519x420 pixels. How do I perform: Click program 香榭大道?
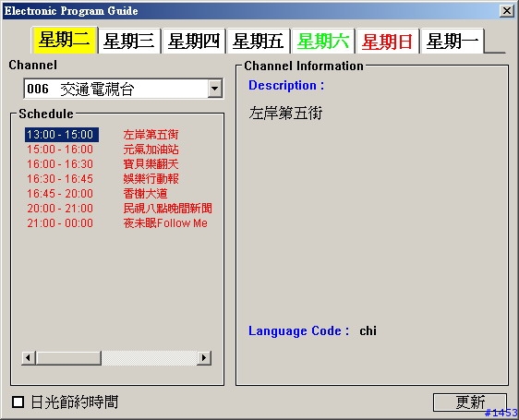coord(145,194)
